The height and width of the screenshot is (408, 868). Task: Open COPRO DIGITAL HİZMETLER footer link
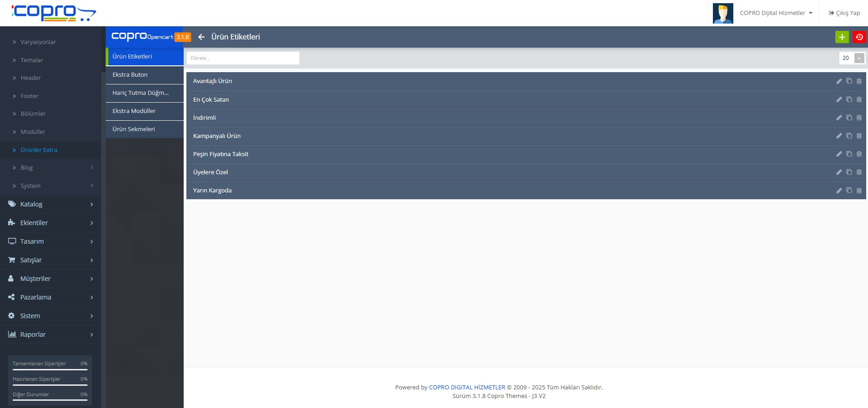point(467,388)
